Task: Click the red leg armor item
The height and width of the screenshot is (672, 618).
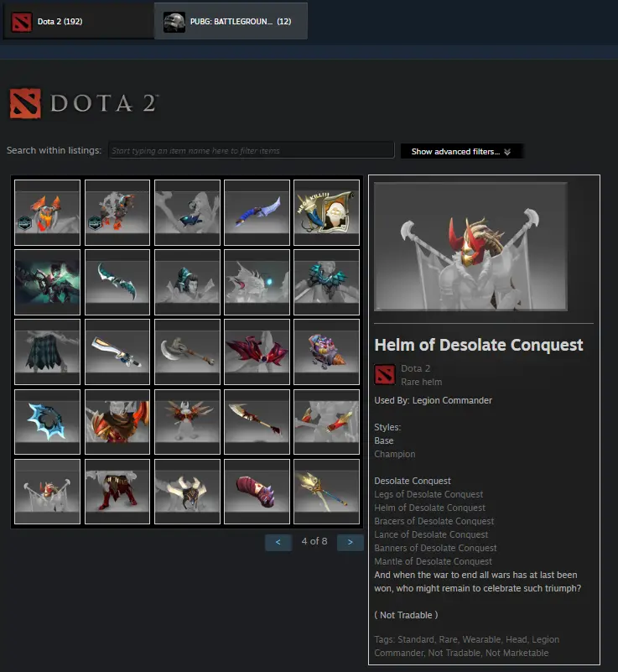Action: 117,492
